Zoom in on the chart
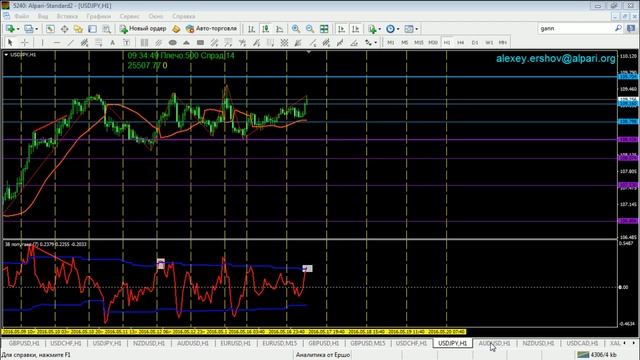640x360 pixels. (x=296, y=29)
